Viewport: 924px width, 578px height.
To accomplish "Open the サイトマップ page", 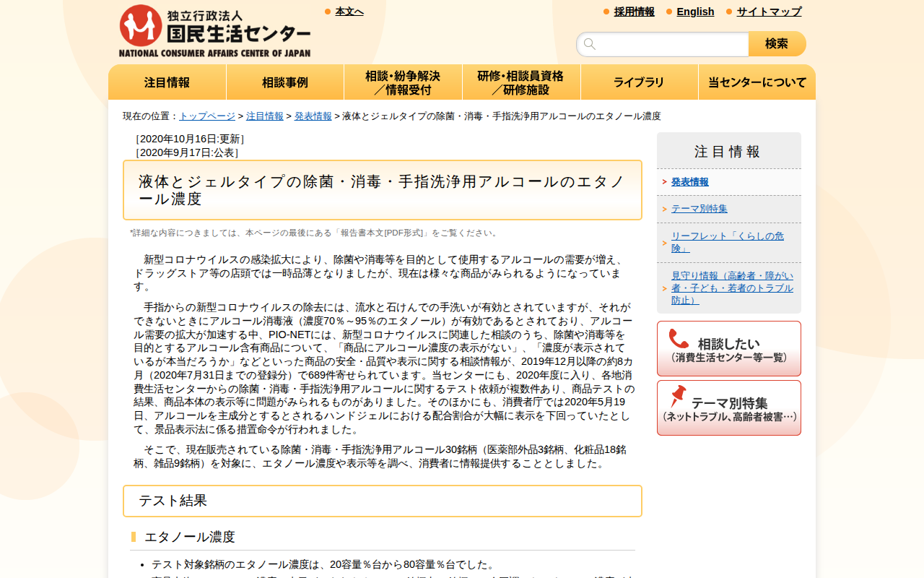I will pyautogui.click(x=768, y=12).
